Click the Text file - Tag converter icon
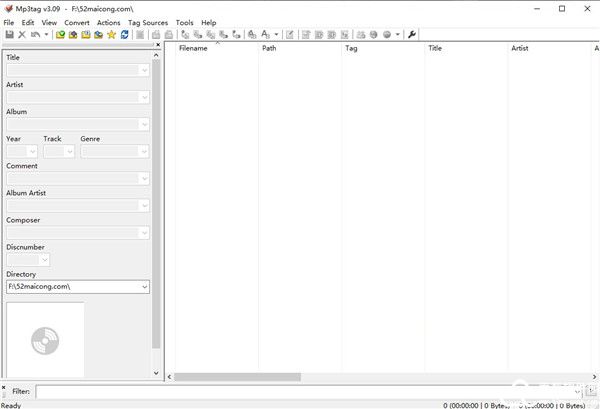 point(223,35)
